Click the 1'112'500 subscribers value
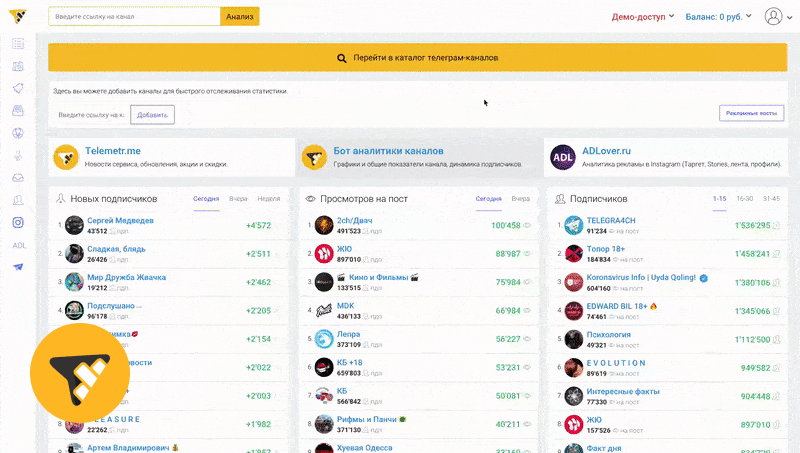Image resolution: width=800 pixels, height=453 pixels. pyautogui.click(x=753, y=340)
